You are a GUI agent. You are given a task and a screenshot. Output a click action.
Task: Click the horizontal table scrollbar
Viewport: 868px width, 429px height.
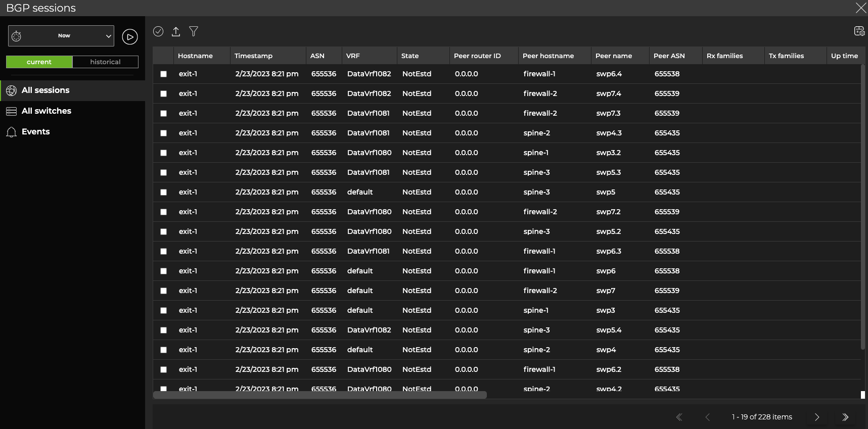point(319,395)
